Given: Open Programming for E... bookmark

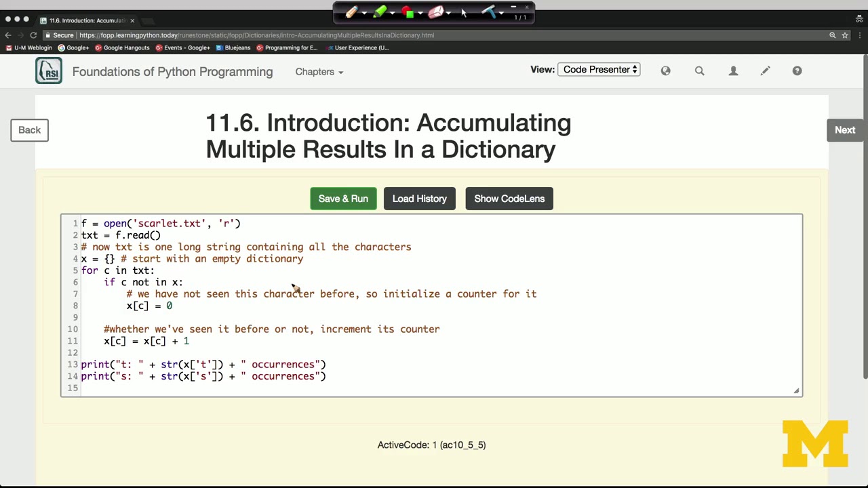Looking at the screenshot, I should point(287,47).
